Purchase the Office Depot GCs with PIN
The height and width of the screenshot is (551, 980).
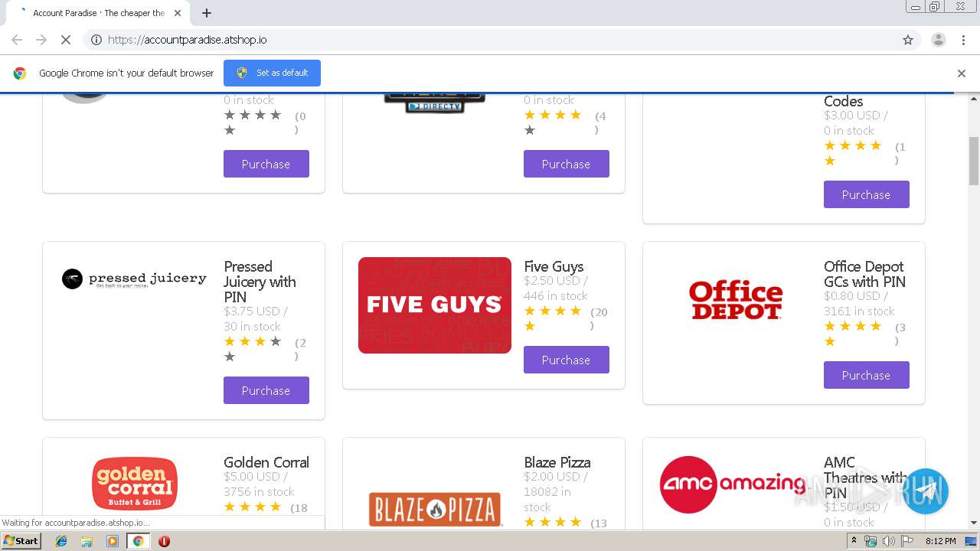[867, 375]
